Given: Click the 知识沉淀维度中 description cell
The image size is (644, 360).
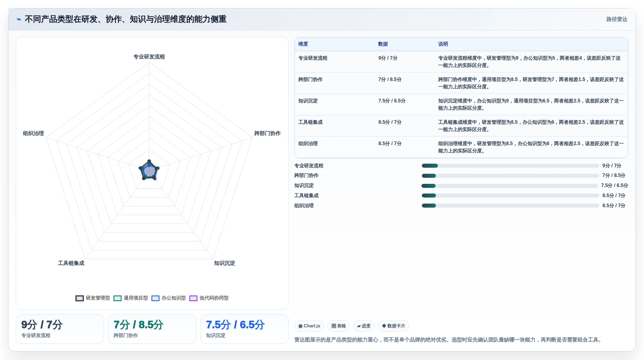Looking at the screenshot, I should pyautogui.click(x=531, y=104).
